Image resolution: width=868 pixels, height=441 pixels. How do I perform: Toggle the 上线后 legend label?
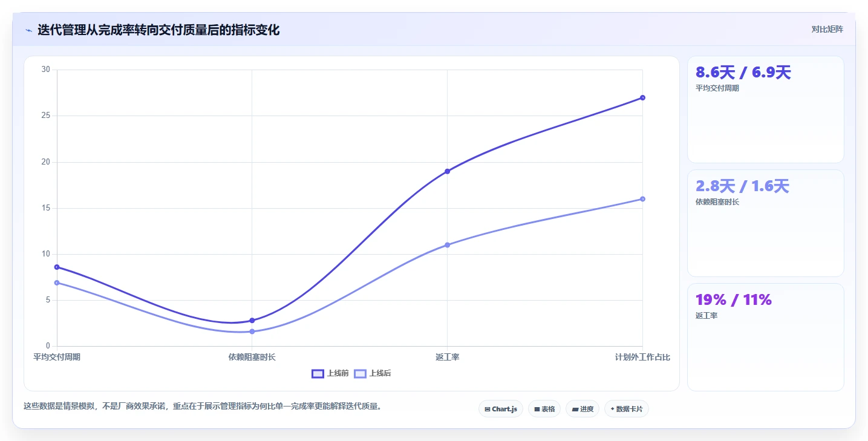click(380, 373)
